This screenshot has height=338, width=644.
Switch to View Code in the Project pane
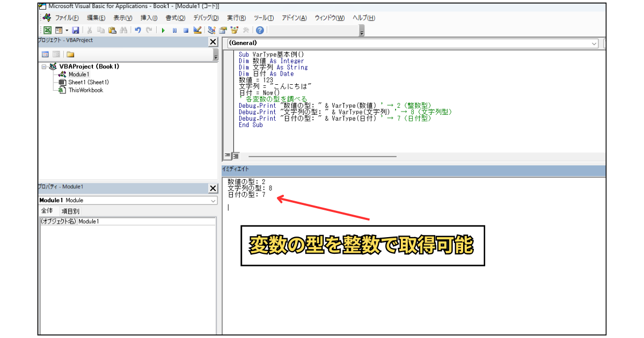point(45,54)
